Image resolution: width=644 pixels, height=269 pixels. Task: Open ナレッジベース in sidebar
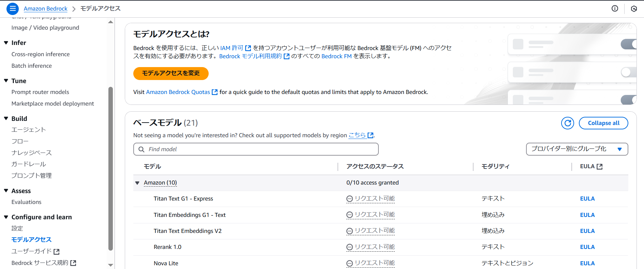32,153
